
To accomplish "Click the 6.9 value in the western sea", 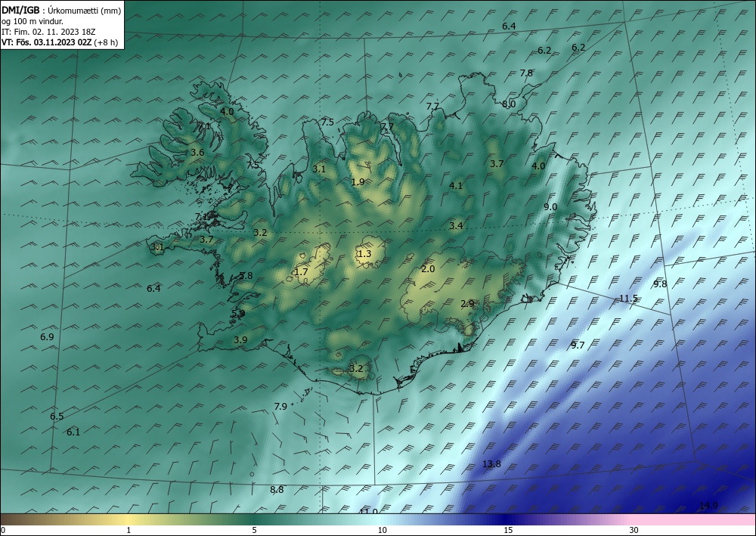I will [47, 337].
